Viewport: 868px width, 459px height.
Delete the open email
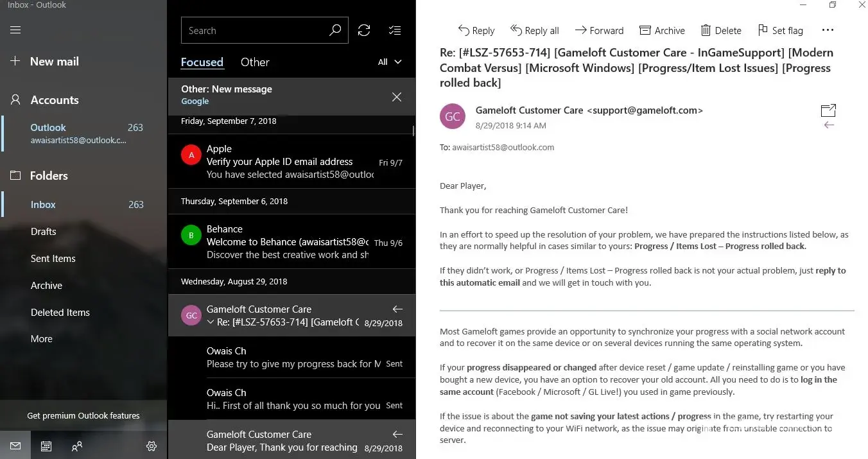[720, 30]
